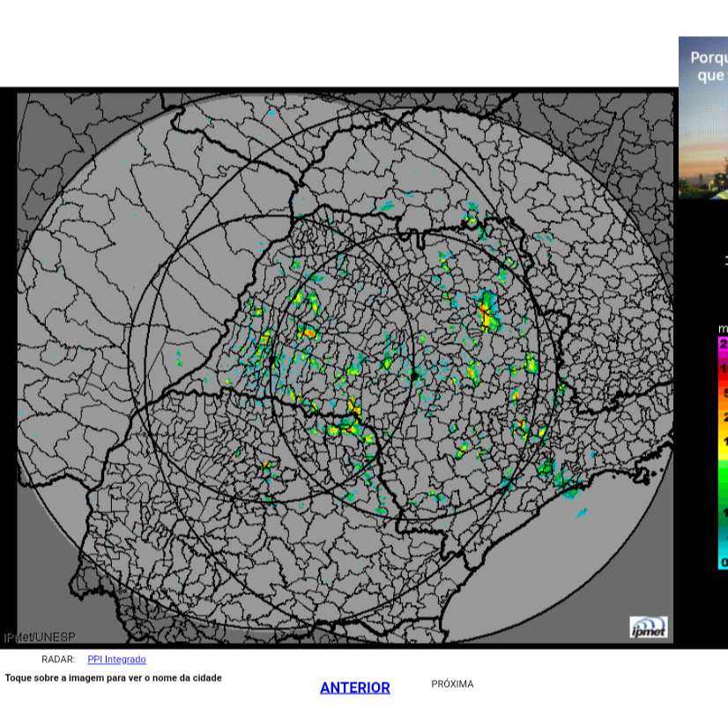This screenshot has height=709, width=728.
Task: Click the black left border strip of the radar image
Action: (x=8, y=353)
